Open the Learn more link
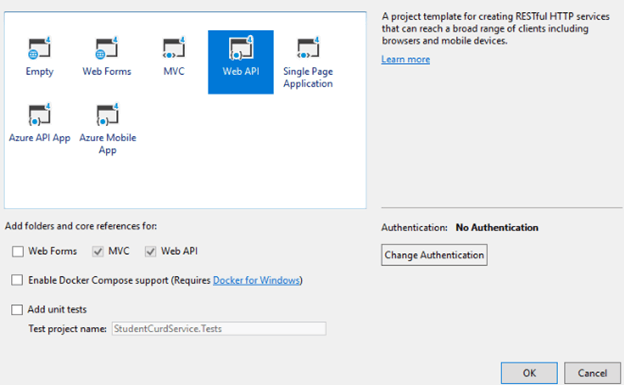 click(x=406, y=59)
